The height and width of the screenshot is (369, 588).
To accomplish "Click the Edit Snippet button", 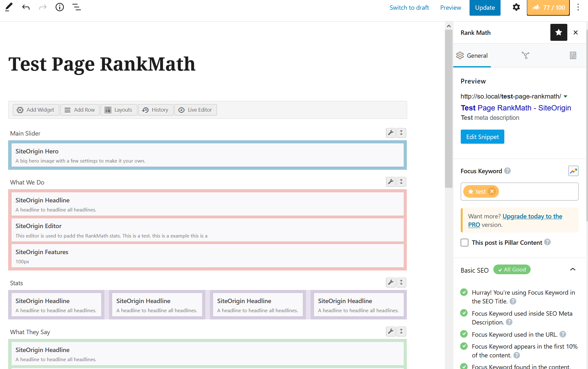I will [x=482, y=137].
